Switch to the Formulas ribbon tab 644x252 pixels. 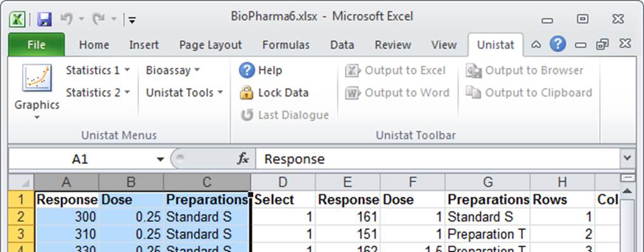click(286, 45)
